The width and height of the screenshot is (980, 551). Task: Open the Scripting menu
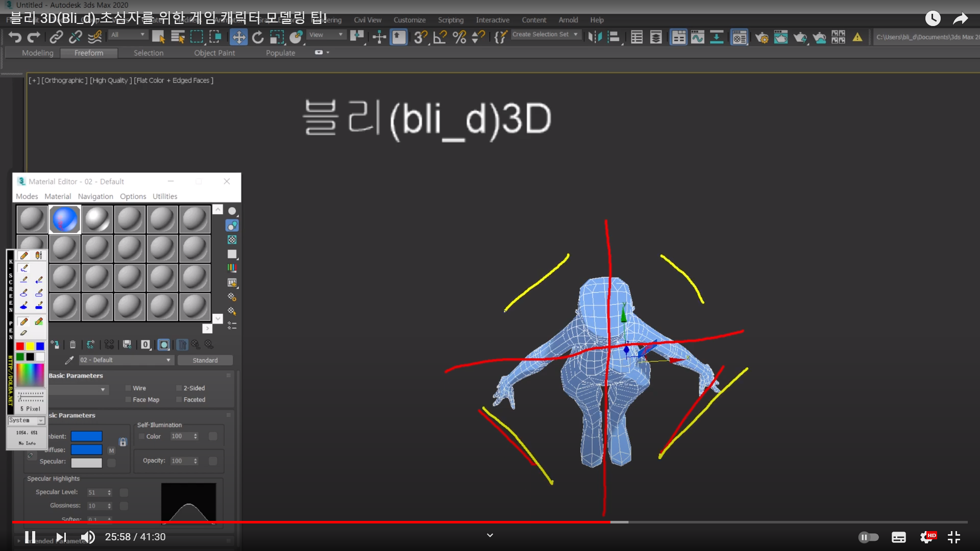pos(451,20)
